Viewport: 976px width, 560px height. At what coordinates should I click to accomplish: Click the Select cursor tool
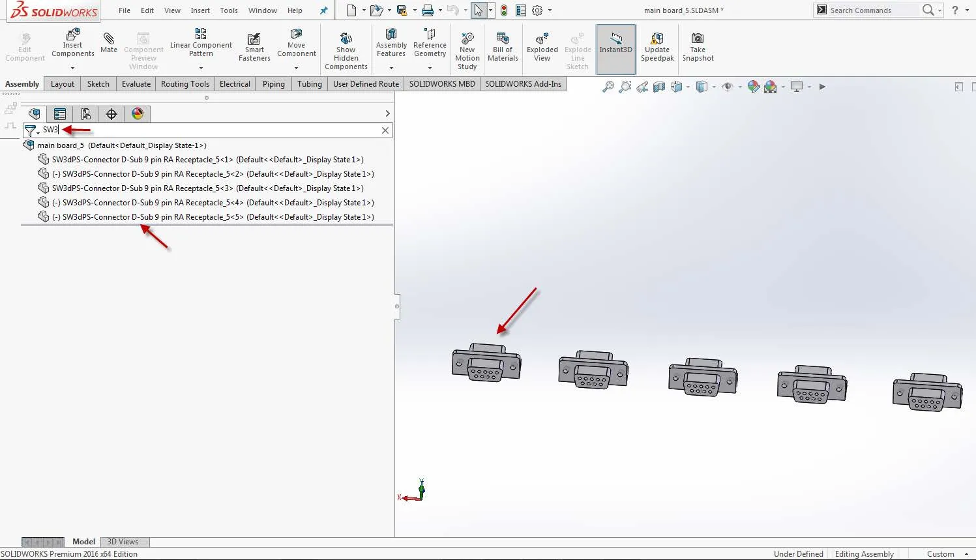tap(479, 10)
